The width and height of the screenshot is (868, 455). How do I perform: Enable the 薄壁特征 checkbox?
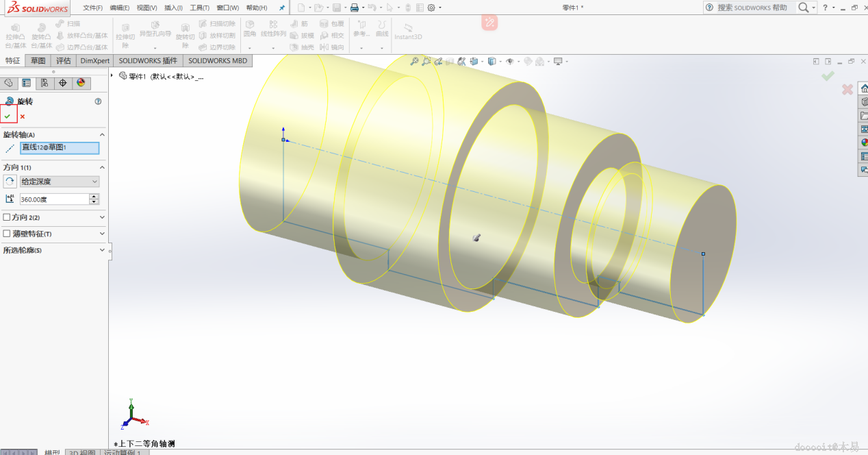pyautogui.click(x=7, y=234)
